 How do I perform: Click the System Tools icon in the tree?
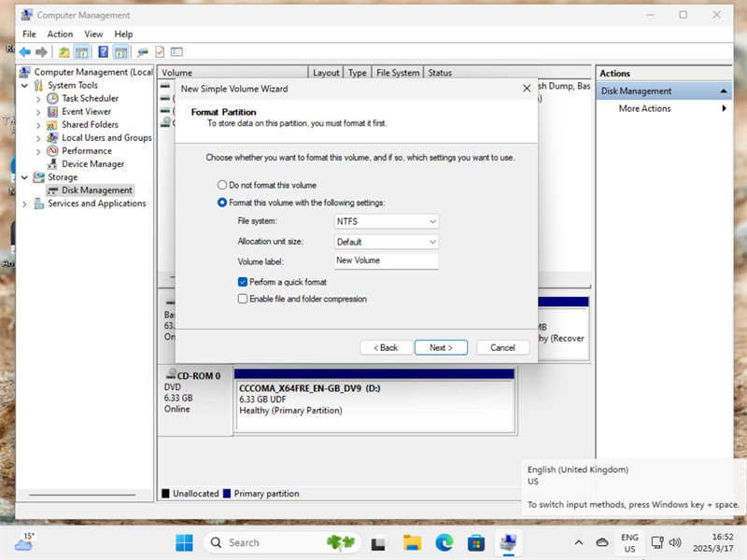pos(38,85)
